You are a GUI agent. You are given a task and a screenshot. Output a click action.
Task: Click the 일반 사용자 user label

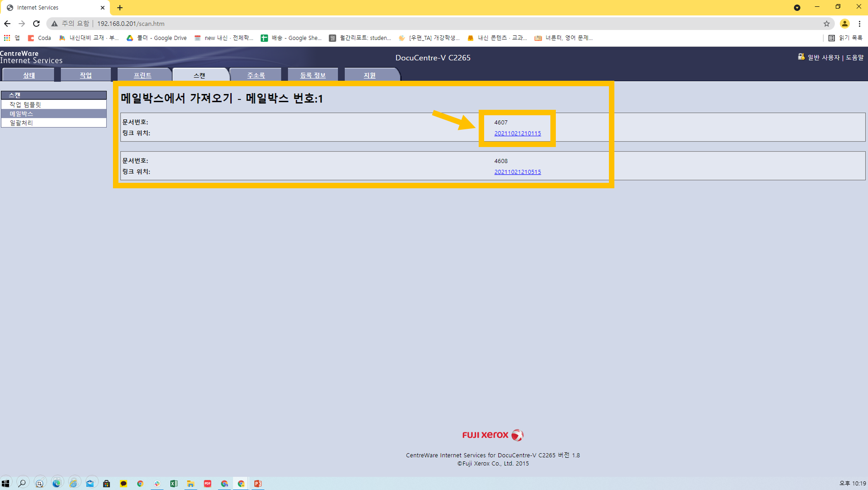click(824, 58)
